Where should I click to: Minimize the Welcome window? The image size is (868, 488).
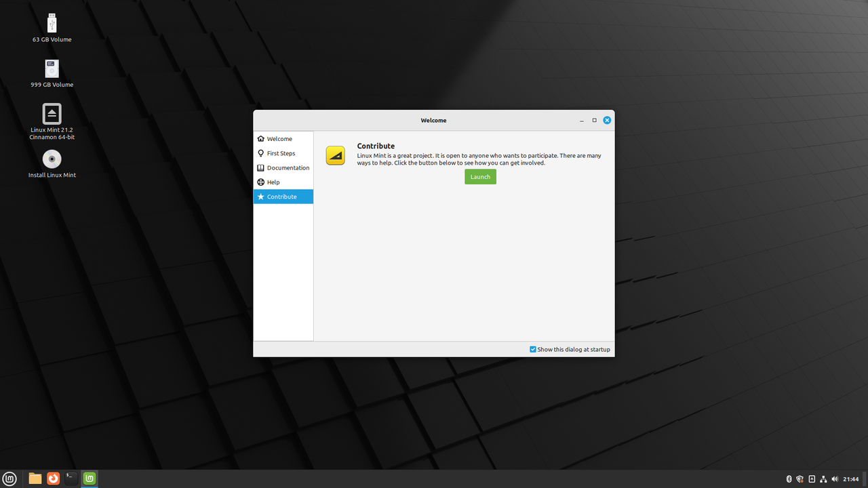(x=582, y=121)
